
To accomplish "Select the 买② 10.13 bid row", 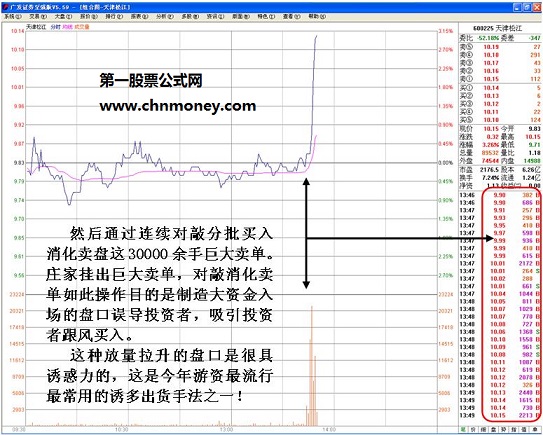I will point(500,96).
